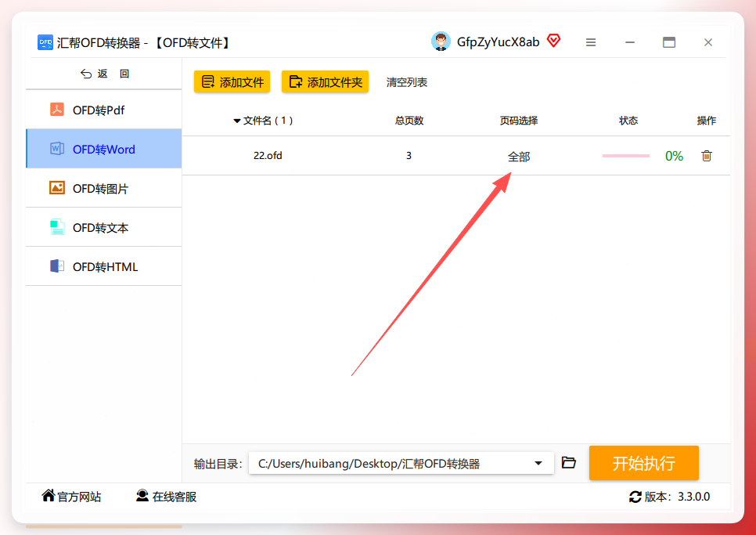Click the pink progress bar for 22.ofd
This screenshot has height=535, width=756.
(x=626, y=156)
